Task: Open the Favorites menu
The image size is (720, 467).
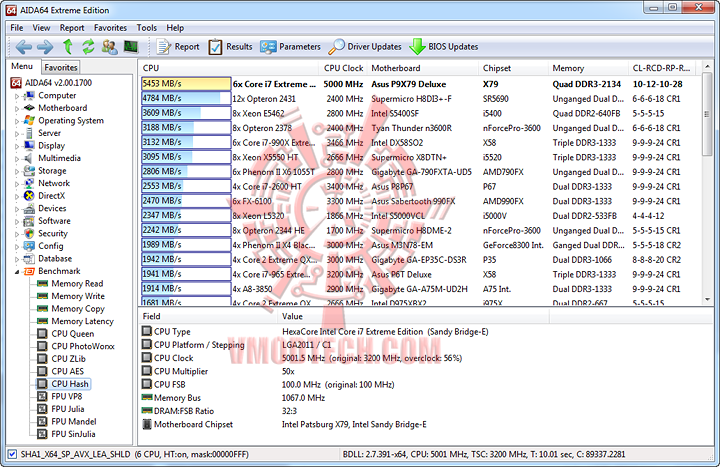Action: point(110,28)
